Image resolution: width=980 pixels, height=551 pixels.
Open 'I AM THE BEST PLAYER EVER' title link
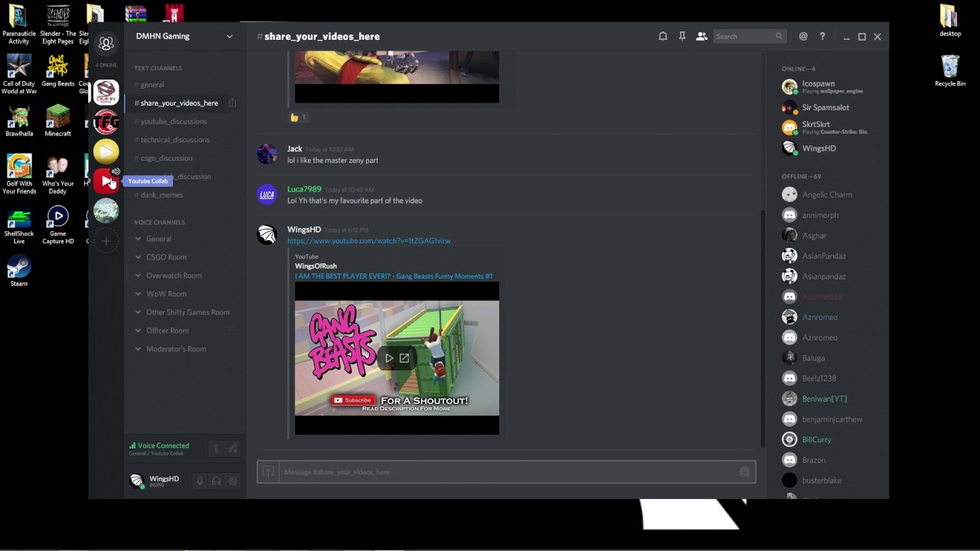pos(394,276)
